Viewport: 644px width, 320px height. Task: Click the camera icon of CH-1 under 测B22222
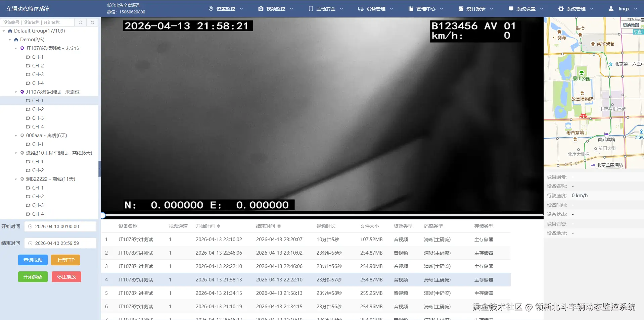click(x=28, y=188)
